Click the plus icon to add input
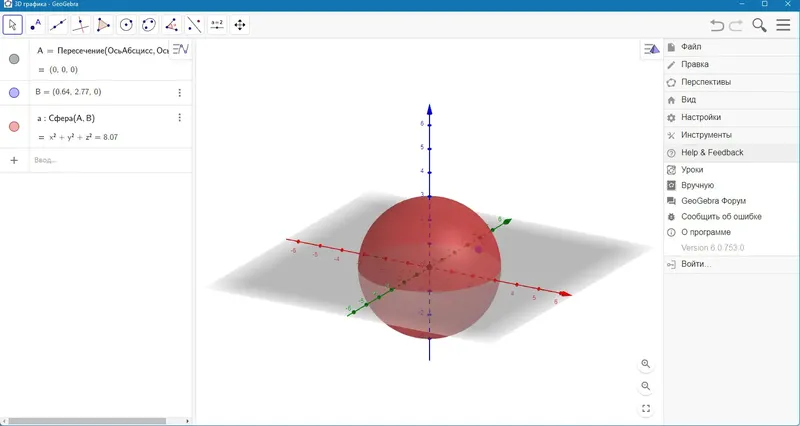 click(x=14, y=160)
